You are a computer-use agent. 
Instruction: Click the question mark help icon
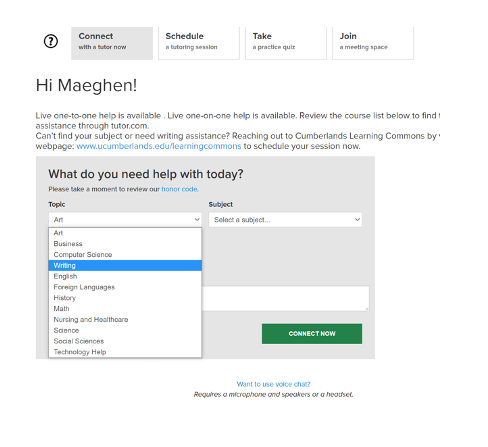pyautogui.click(x=51, y=41)
